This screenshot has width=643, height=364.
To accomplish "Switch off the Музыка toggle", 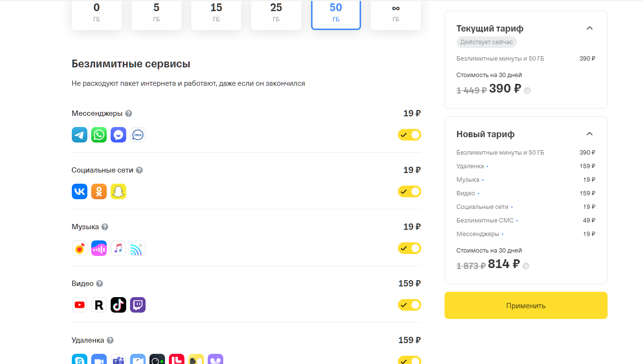I will (x=410, y=248).
